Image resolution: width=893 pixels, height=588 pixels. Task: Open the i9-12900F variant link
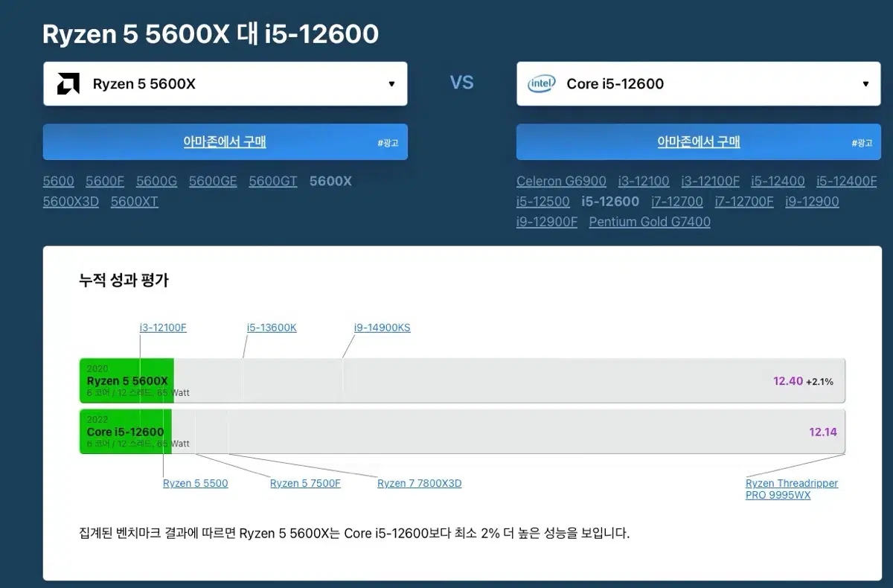click(547, 221)
